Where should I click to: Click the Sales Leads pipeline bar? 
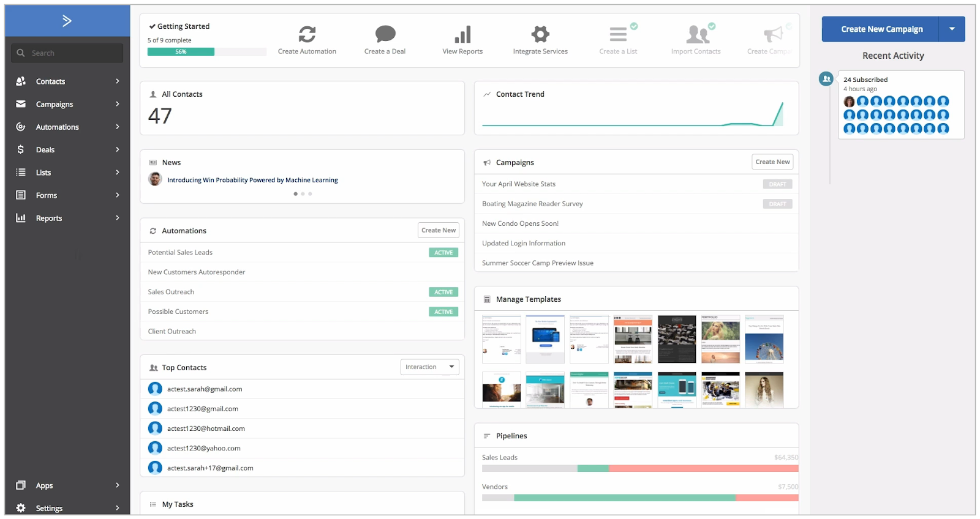pos(640,469)
